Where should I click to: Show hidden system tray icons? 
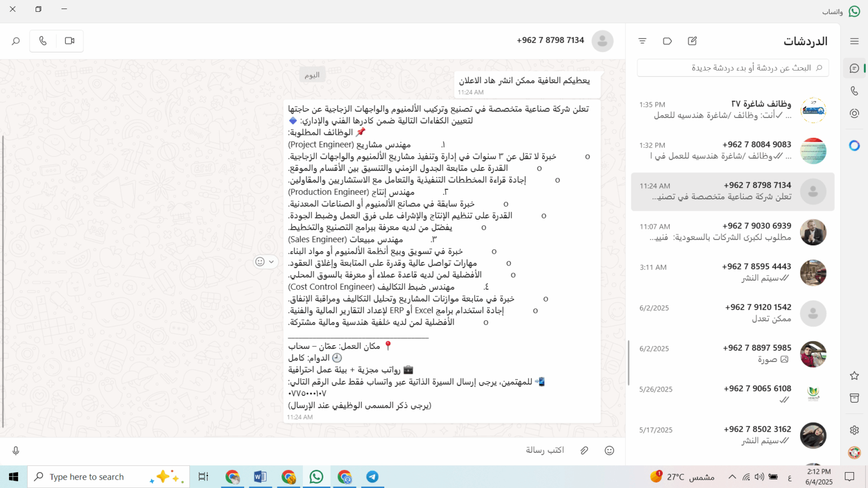[732, 477]
